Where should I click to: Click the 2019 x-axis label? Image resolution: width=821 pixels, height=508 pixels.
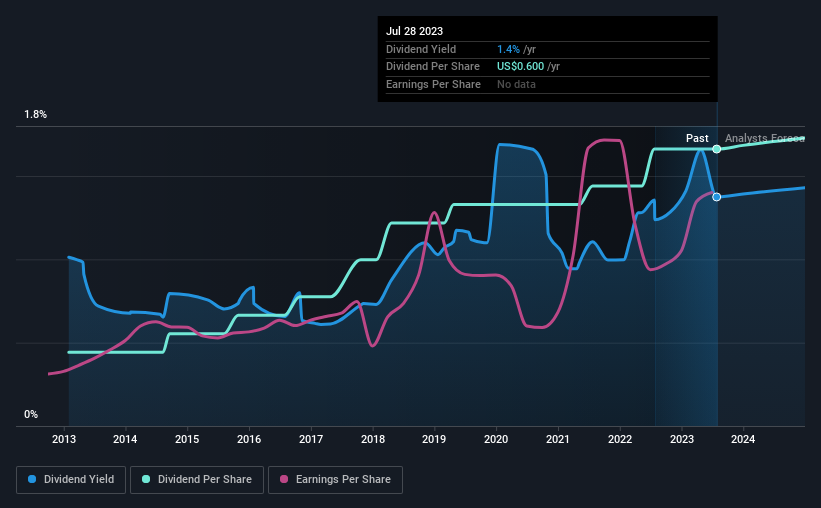click(x=434, y=439)
